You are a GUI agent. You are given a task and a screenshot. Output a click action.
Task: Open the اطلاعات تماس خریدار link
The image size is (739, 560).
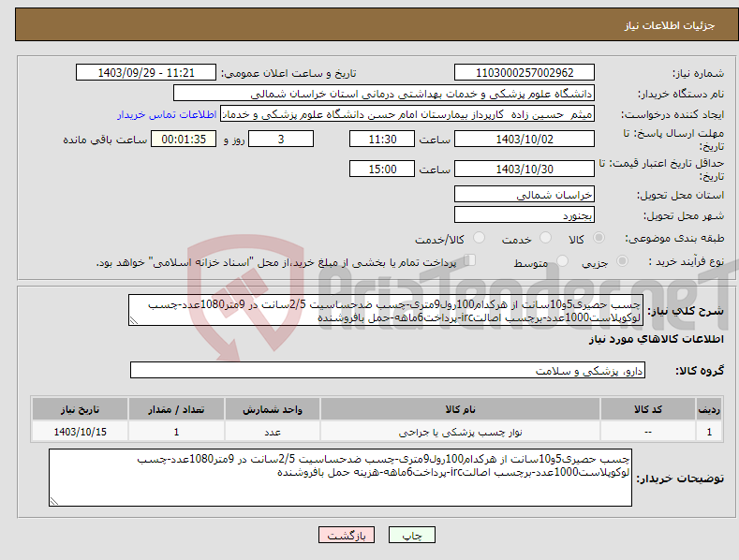click(167, 114)
